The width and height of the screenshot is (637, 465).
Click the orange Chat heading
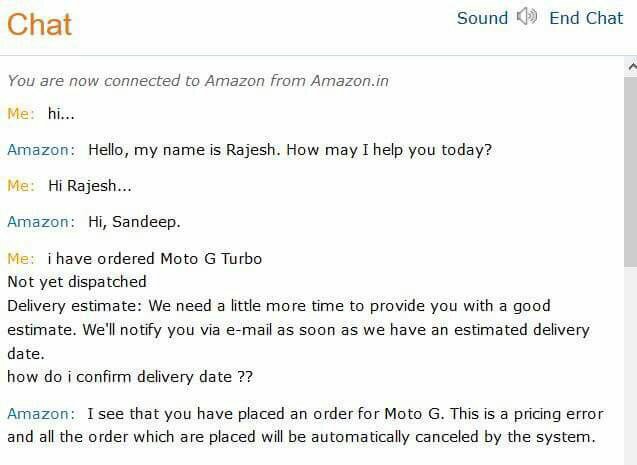[39, 24]
